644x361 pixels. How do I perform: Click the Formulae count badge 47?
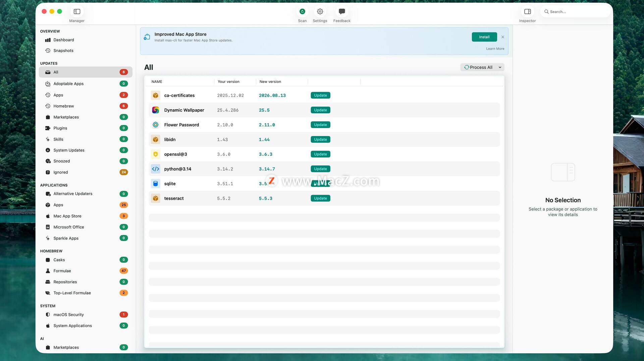[x=123, y=271]
